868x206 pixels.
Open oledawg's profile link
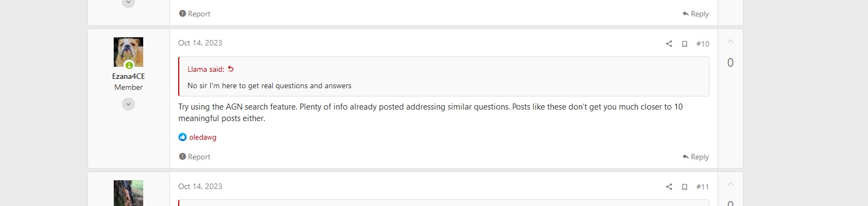pos(203,137)
